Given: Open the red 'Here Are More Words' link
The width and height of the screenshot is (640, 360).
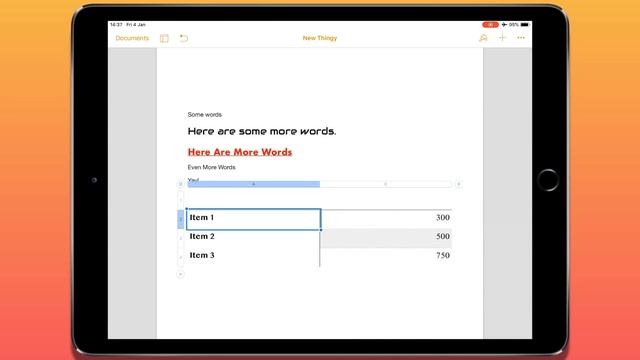Looking at the screenshot, I should tap(240, 152).
